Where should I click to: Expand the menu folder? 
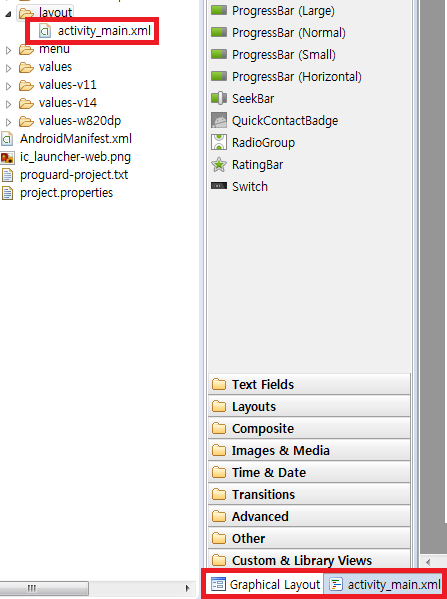[x=8, y=50]
